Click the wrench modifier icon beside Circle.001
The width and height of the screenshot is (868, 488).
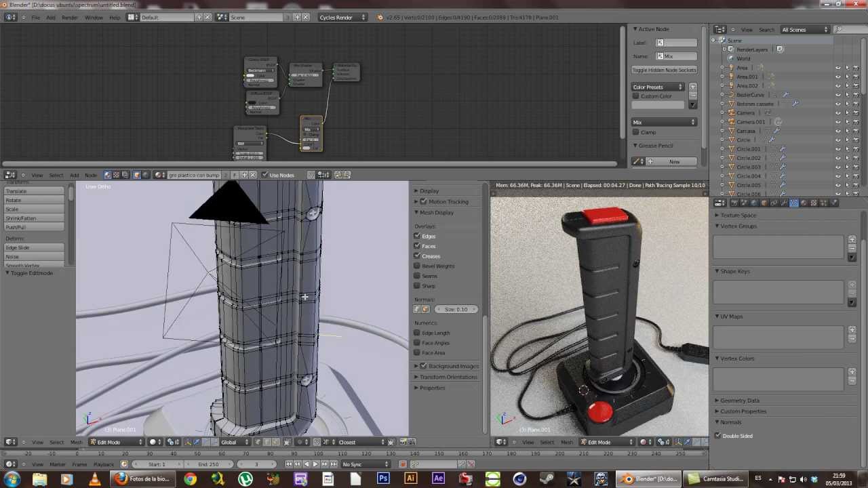click(782, 149)
